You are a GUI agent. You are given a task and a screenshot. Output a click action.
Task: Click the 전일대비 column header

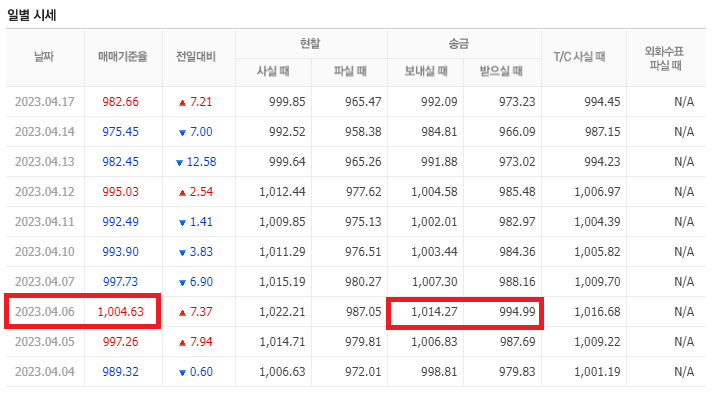[x=196, y=57]
